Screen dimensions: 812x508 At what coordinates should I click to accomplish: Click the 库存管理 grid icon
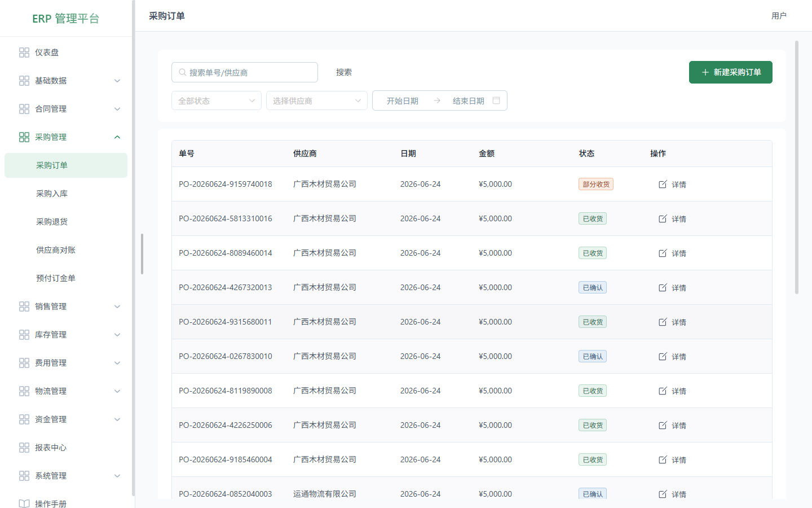[x=24, y=335]
